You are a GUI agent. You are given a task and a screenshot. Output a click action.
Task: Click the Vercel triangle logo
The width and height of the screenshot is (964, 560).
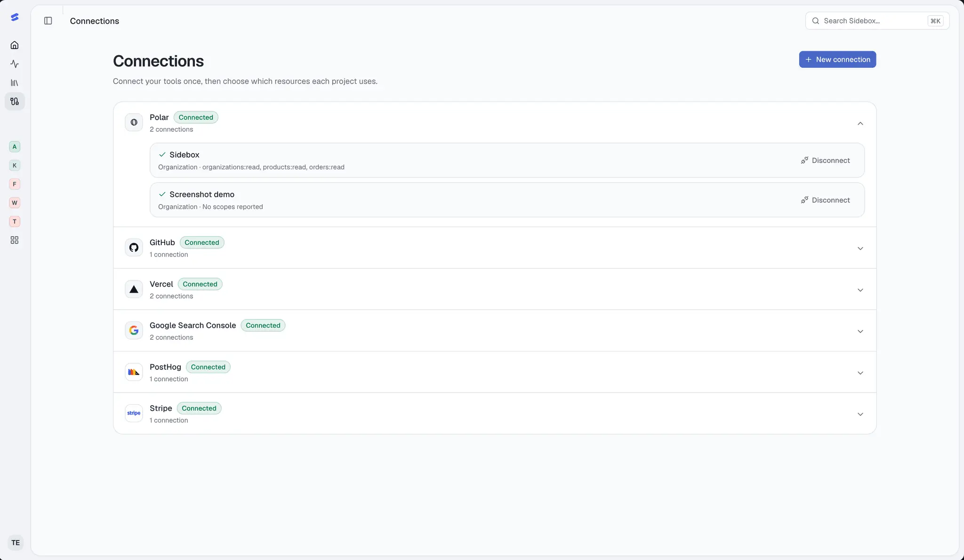134,289
